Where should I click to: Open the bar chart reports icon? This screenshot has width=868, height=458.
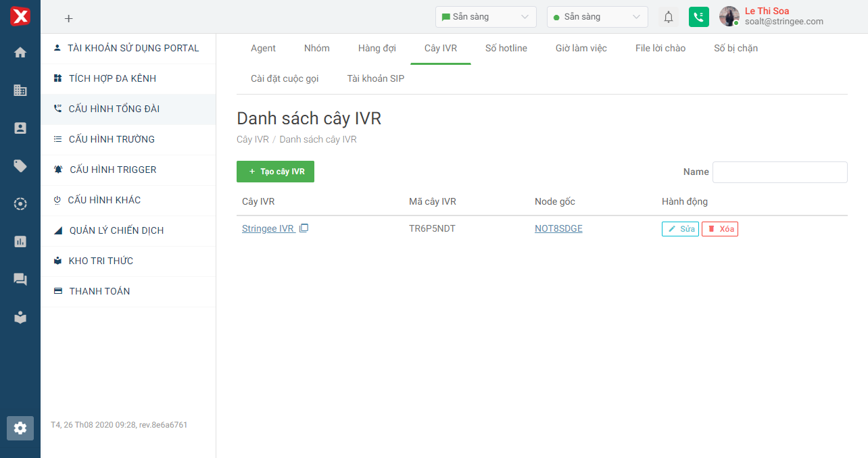pyautogui.click(x=20, y=242)
